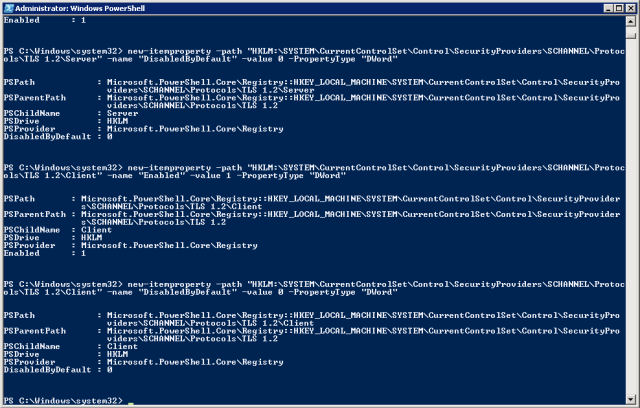This screenshot has height=408, width=640.
Task: Click the scrollbar up arrow
Action: 631,21
